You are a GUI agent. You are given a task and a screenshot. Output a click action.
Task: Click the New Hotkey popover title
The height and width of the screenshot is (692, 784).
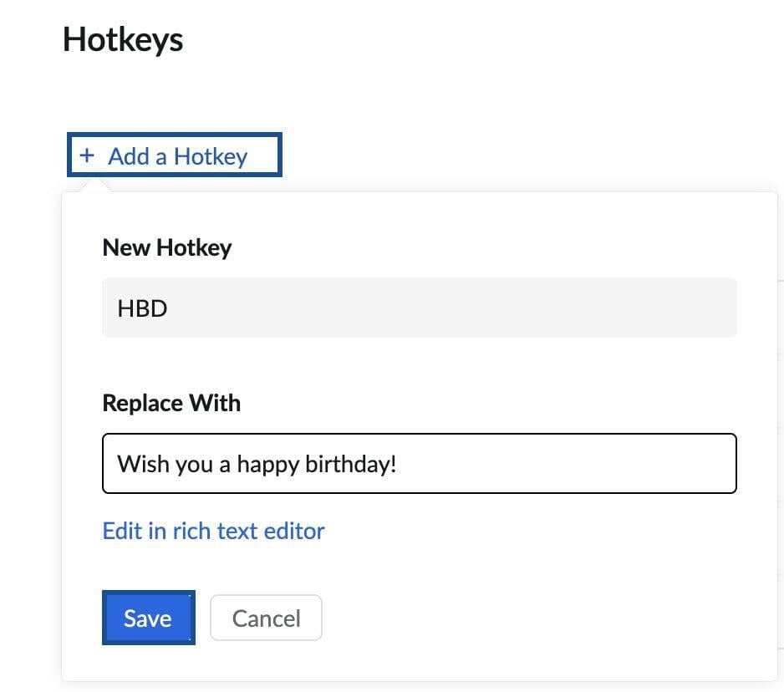coord(166,247)
